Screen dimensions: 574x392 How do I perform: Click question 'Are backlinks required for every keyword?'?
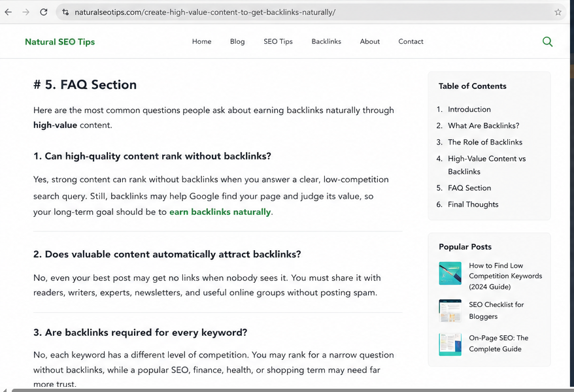(x=140, y=333)
